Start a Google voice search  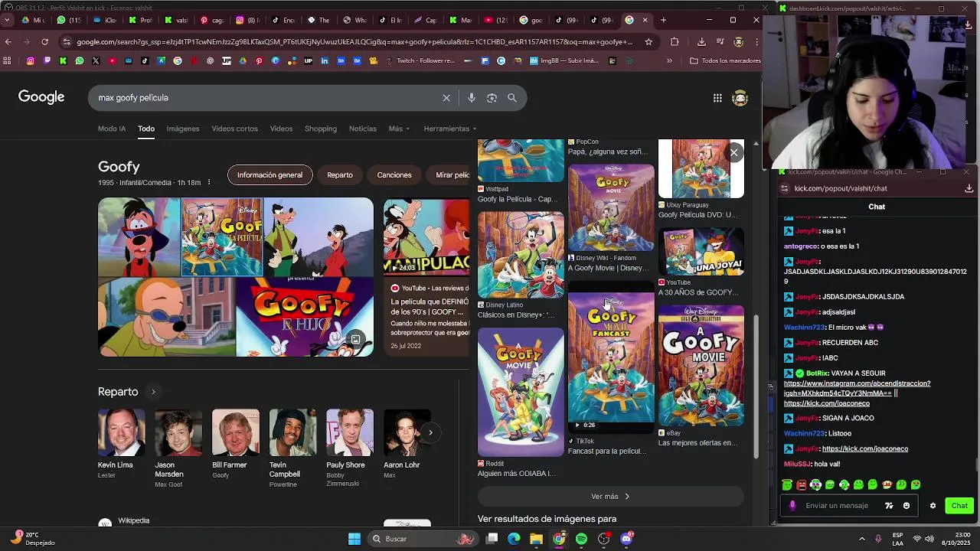471,98
